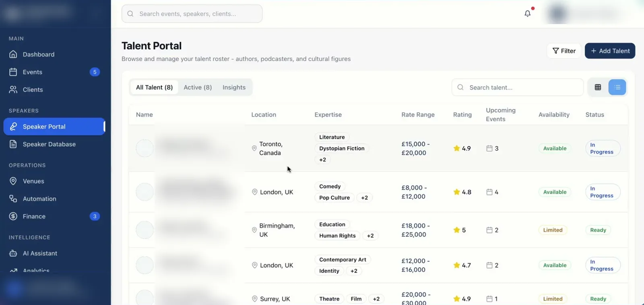Click the £12,000 - £16,000 rate range
This screenshot has width=644, height=305.
pos(415,265)
